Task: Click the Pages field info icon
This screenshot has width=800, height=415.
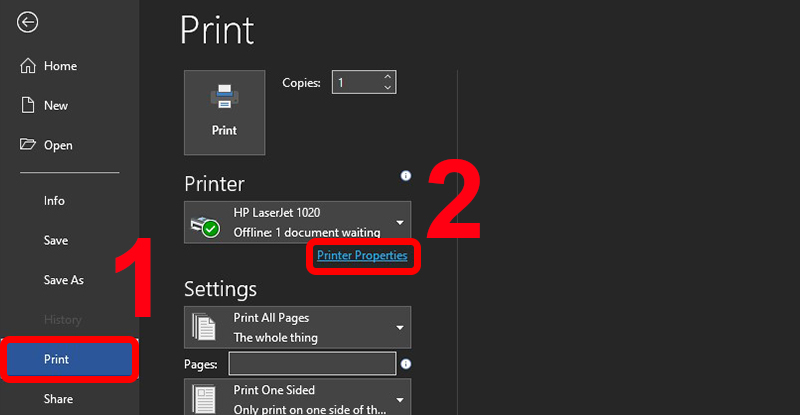Action: click(x=406, y=364)
